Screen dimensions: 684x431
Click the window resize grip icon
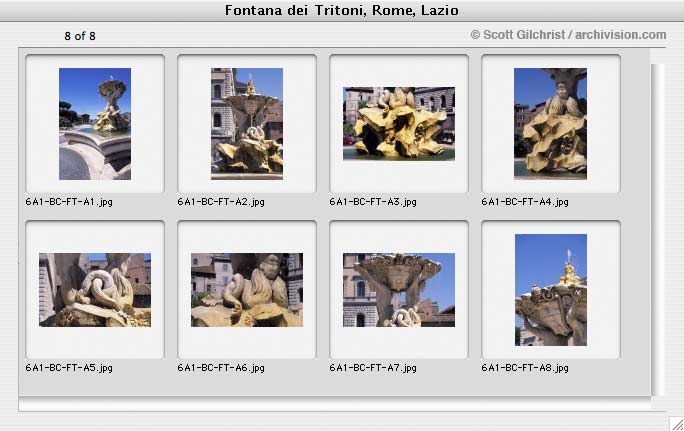677,424
